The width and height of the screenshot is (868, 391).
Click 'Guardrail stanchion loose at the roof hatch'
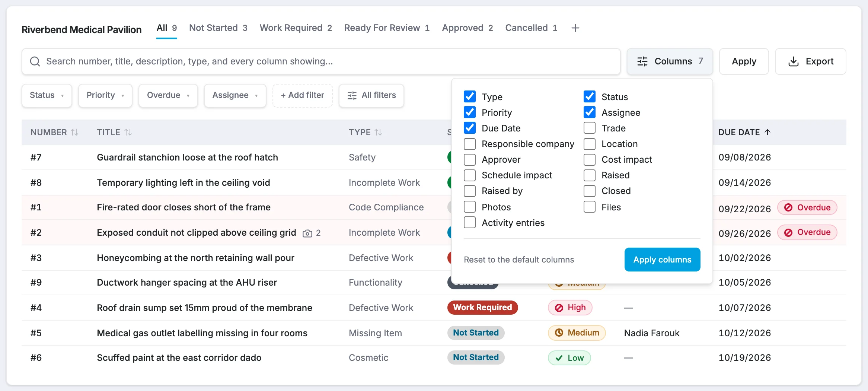(188, 157)
